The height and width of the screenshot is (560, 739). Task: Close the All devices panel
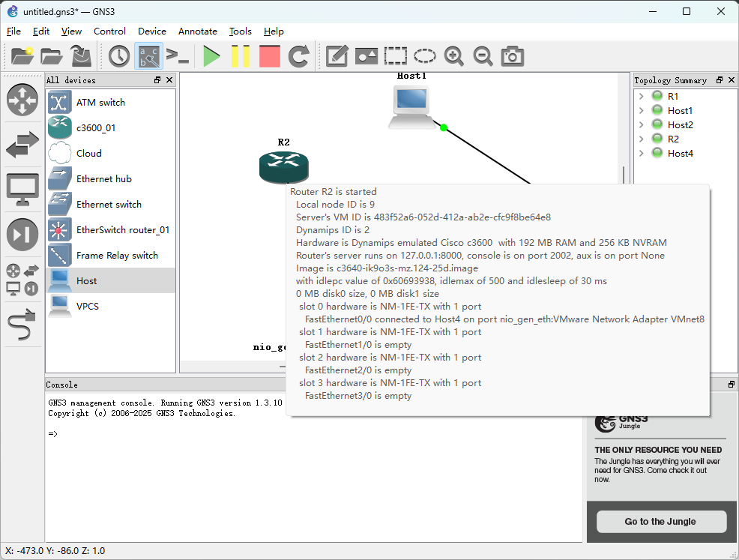tap(169, 79)
